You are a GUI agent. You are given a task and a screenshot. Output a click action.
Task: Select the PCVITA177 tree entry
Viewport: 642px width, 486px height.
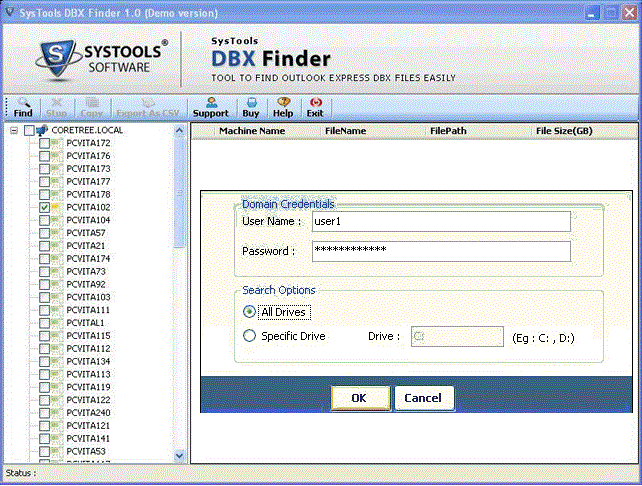click(x=88, y=181)
